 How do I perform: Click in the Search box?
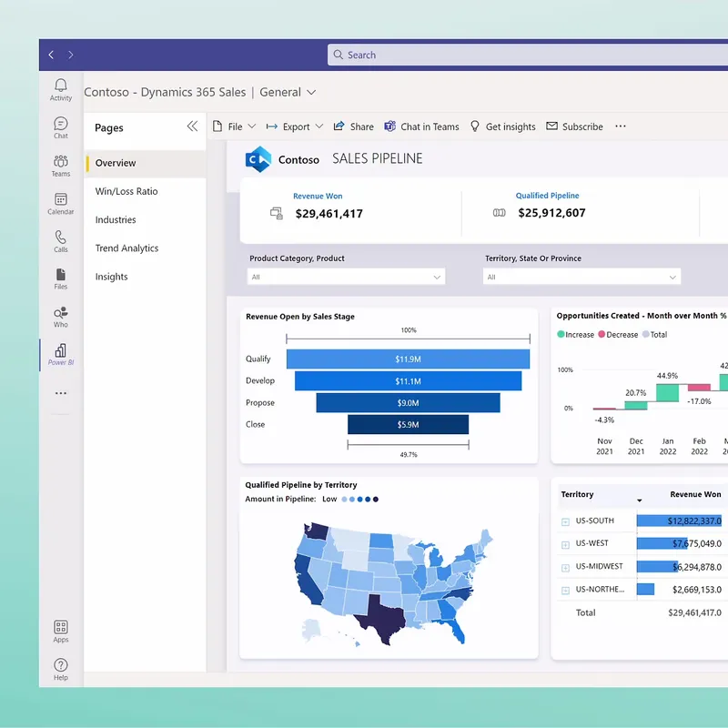[x=528, y=55]
